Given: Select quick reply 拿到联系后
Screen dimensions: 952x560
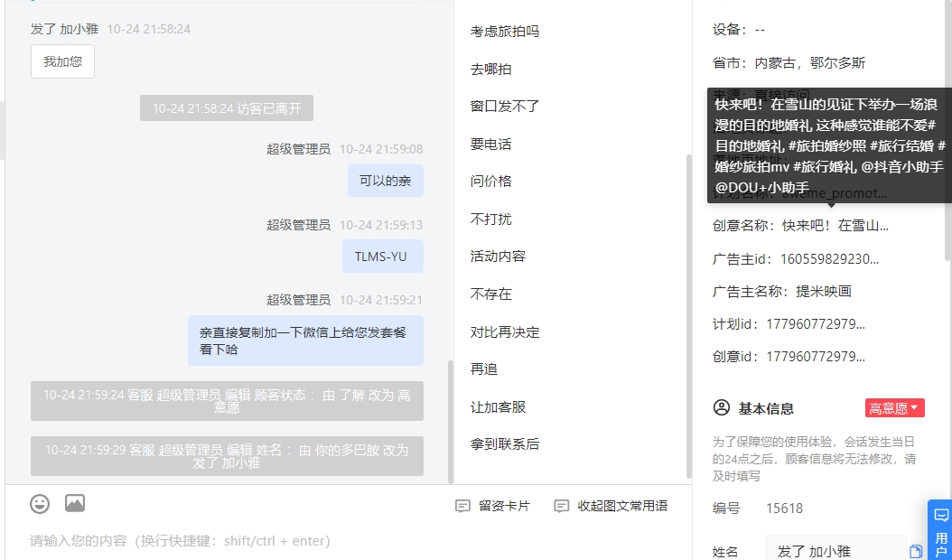Looking at the screenshot, I should (x=505, y=444).
